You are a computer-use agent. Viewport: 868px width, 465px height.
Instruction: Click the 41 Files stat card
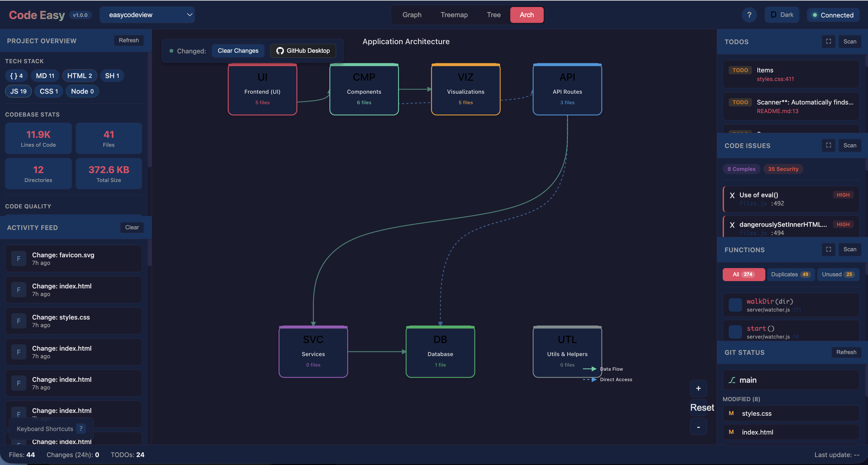109,138
